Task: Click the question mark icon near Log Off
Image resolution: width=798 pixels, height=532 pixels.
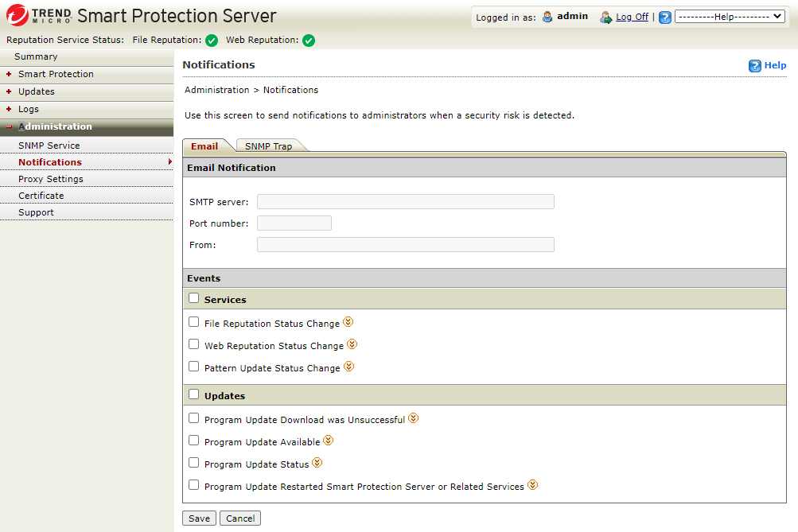Action: [665, 17]
